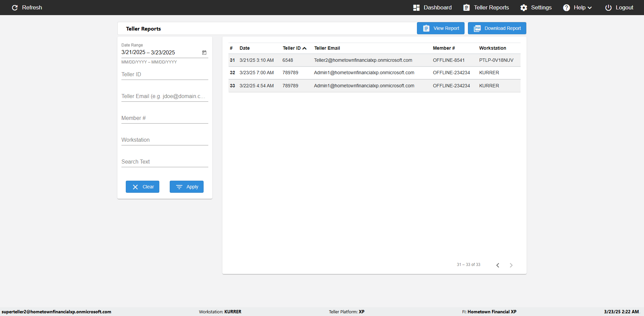Open Settings from the top bar
This screenshot has width=644, height=316.
pyautogui.click(x=536, y=7)
